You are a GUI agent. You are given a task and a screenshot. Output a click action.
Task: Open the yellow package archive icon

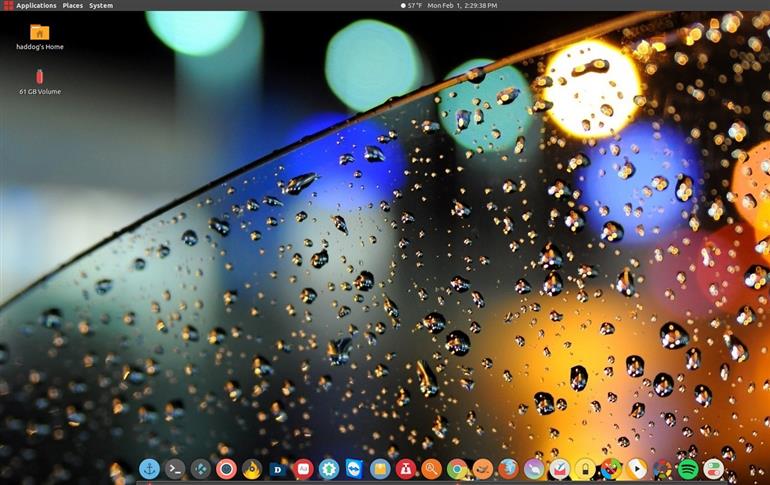tap(380, 469)
